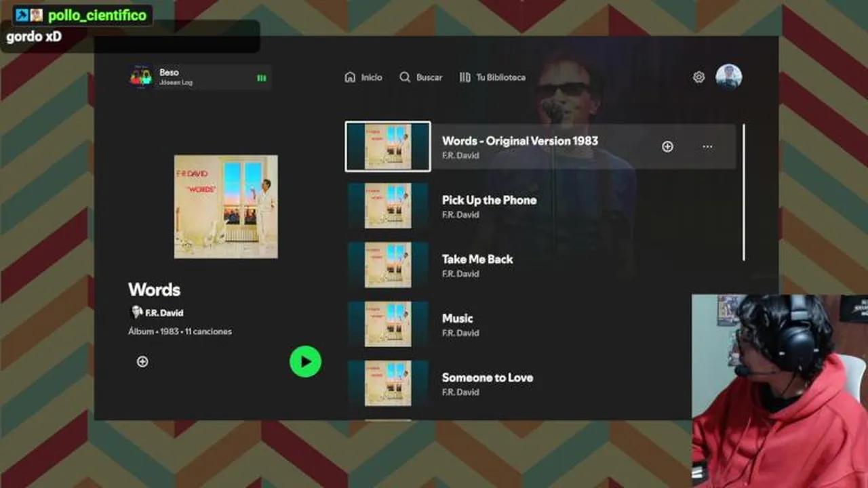
Task: Click the pollo_cientifico chat username
Action: (x=97, y=15)
